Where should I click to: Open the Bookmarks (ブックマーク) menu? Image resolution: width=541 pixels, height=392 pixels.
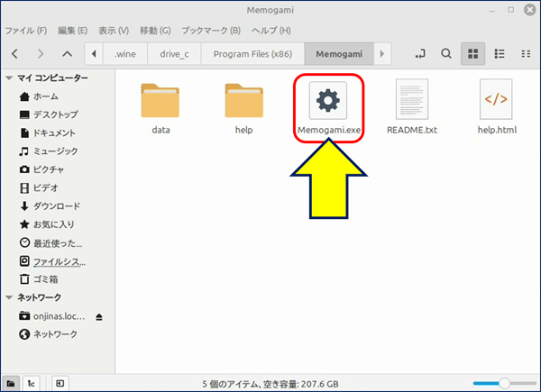point(211,31)
